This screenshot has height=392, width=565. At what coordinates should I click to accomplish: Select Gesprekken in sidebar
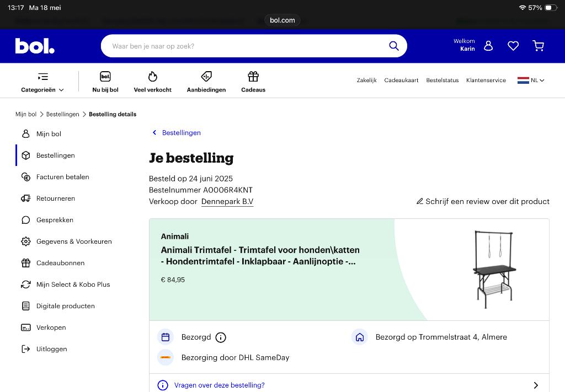55,220
